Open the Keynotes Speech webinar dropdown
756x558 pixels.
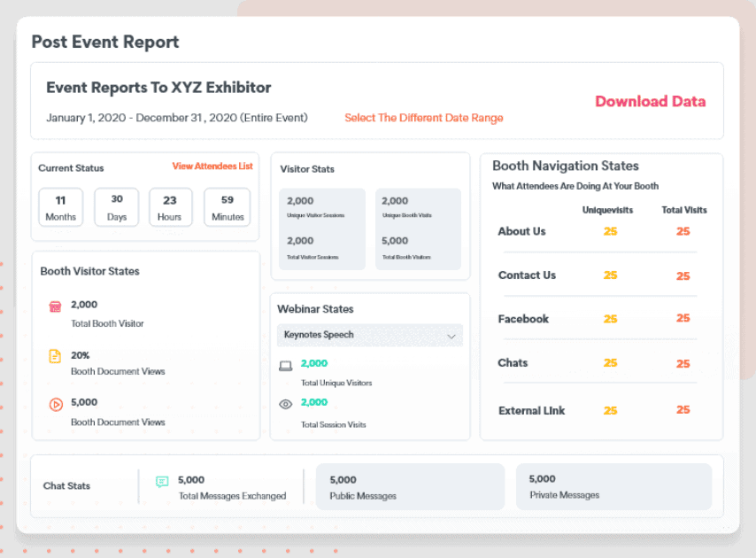[371, 336]
